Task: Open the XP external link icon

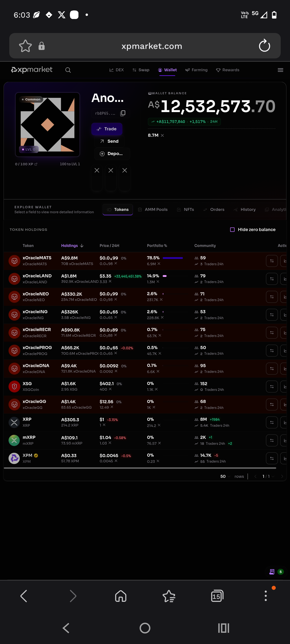Action: (x=36, y=164)
